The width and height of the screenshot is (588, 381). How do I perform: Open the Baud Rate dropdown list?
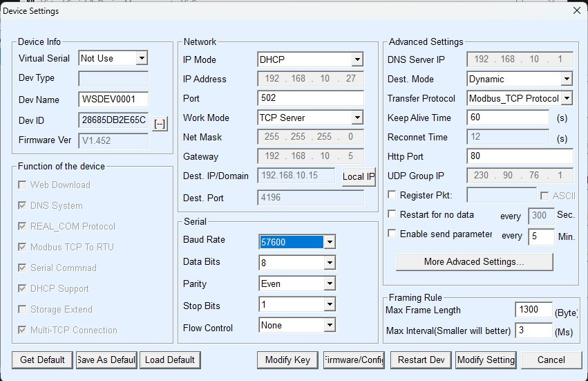tap(330, 243)
